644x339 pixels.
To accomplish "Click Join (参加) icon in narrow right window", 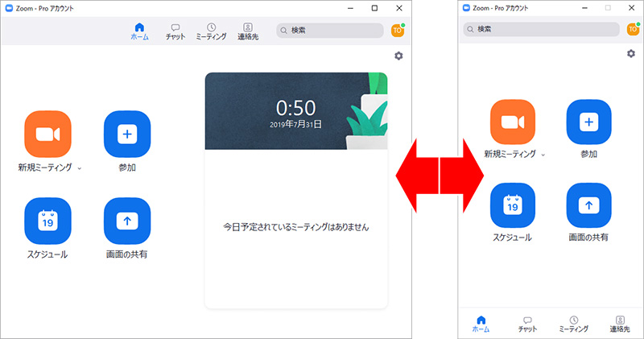I will pyautogui.click(x=589, y=122).
